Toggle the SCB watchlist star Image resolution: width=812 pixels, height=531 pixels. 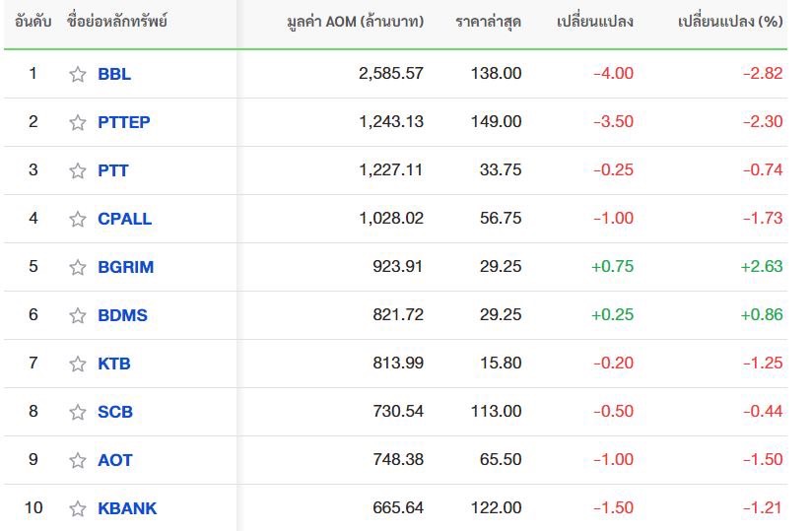[78, 412]
